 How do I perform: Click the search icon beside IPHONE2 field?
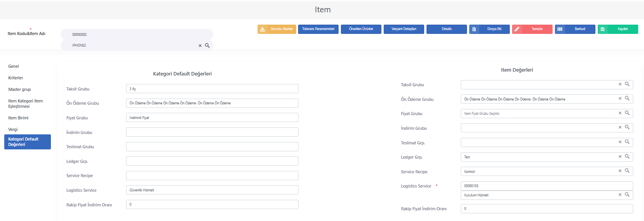coord(207,45)
